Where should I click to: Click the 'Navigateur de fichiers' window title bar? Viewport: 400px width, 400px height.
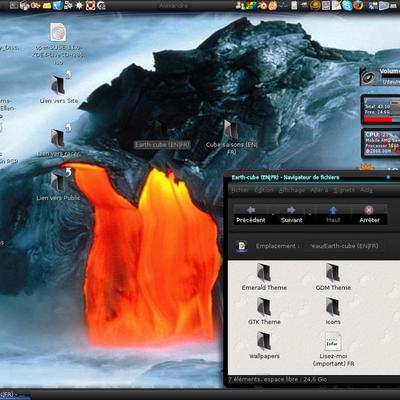pyautogui.click(x=313, y=177)
